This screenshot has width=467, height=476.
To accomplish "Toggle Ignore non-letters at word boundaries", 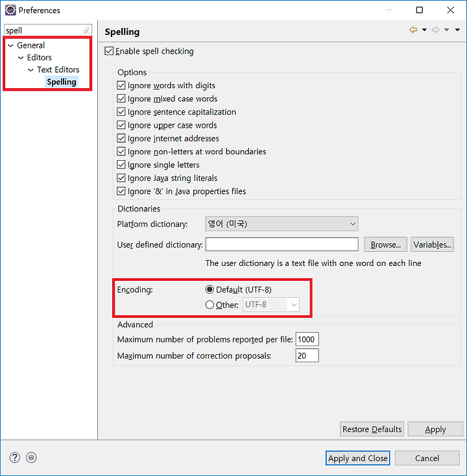I will click(x=121, y=152).
